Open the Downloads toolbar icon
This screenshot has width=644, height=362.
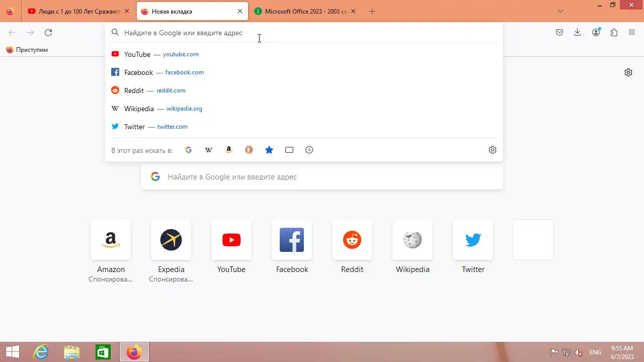[x=578, y=33]
